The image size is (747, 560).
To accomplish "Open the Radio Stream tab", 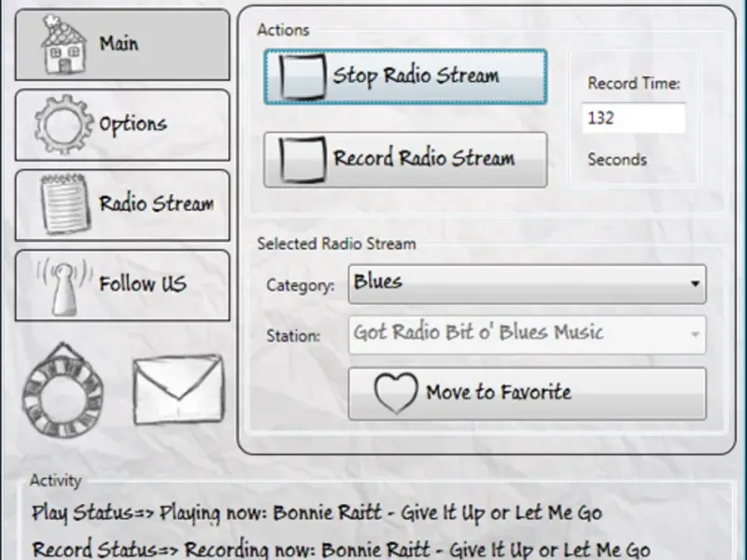I will tap(122, 205).
